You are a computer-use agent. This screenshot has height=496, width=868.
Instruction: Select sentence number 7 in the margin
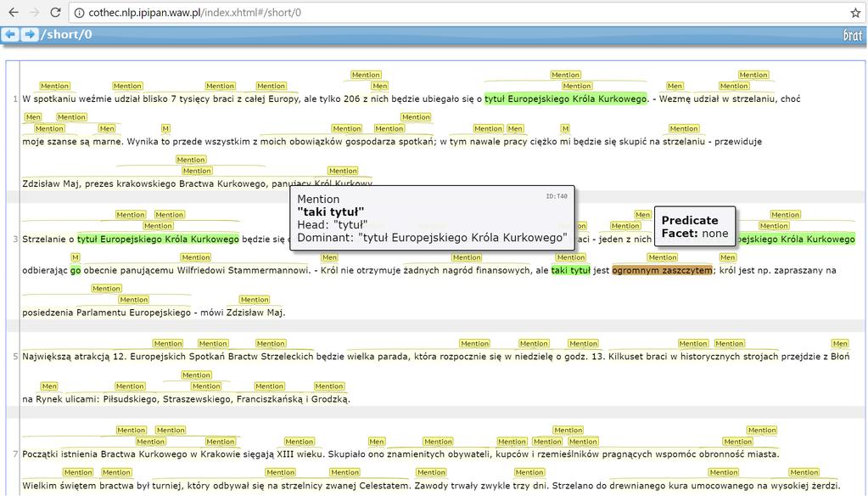(x=15, y=454)
